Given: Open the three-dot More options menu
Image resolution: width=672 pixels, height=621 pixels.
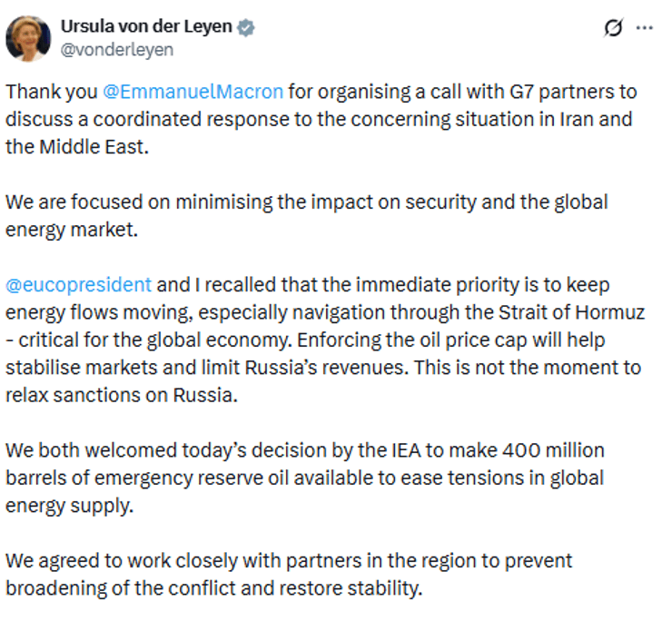Looking at the screenshot, I should 645,28.
